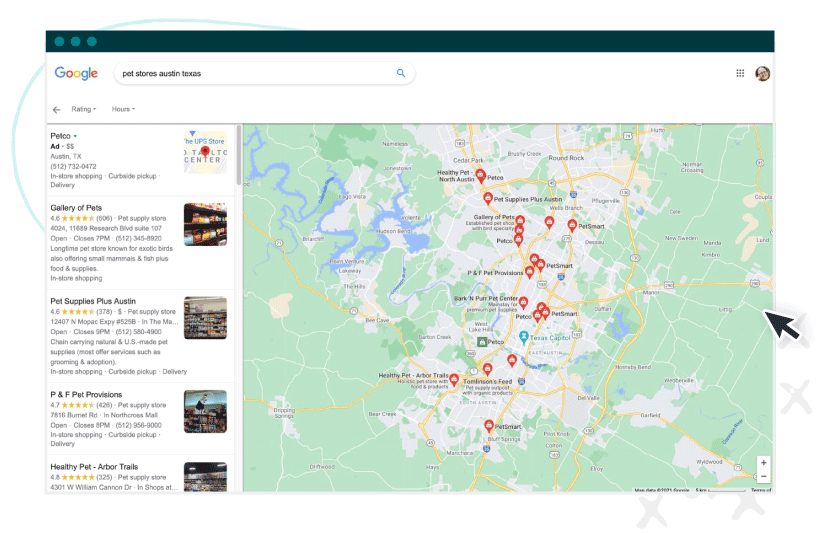Image resolution: width=820 pixels, height=533 pixels.
Task: Click the Tomlinson's Feed map pin
Action: [x=487, y=369]
